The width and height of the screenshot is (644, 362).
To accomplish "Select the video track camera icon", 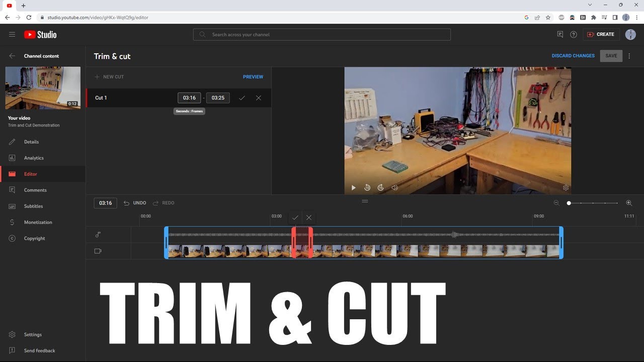I will click(98, 251).
